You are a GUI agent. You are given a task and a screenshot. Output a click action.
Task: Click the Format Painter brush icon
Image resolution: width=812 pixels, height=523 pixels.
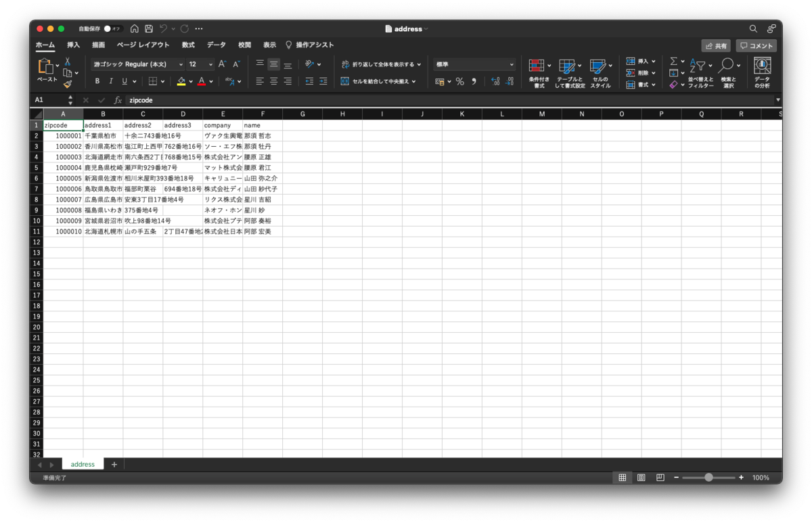coord(68,85)
